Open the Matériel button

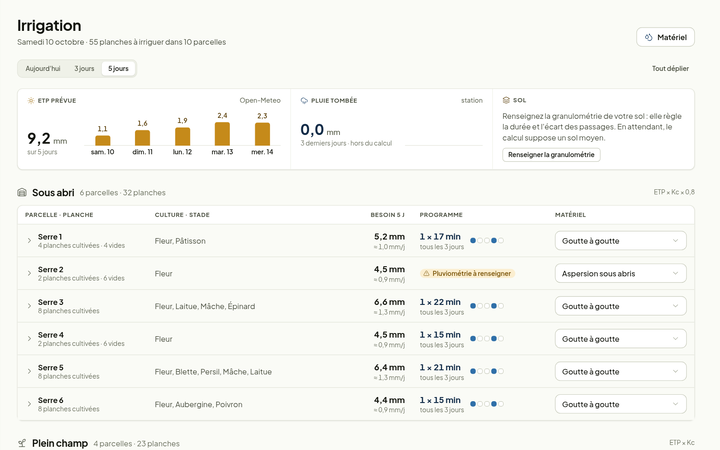665,37
